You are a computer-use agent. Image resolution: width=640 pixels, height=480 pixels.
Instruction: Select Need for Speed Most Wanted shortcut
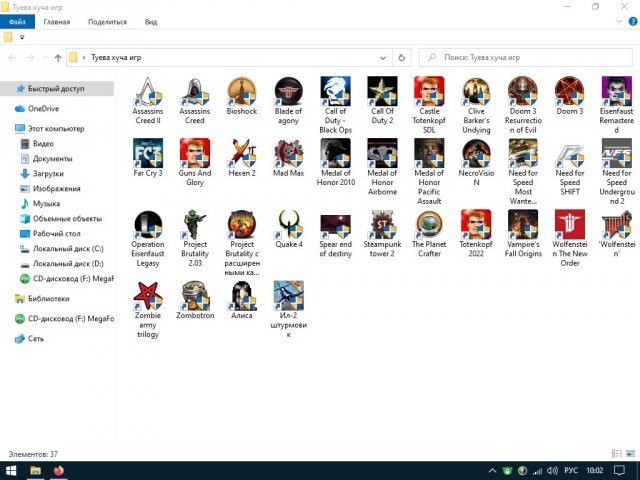[x=523, y=172]
